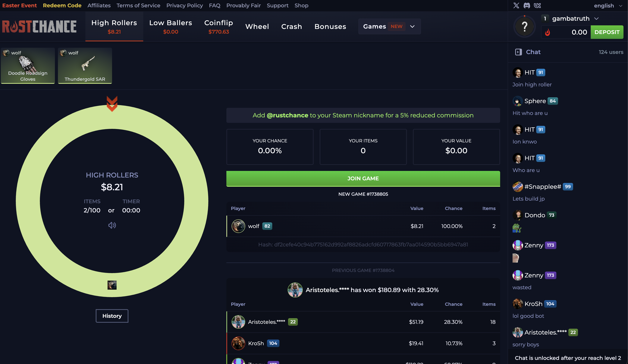628x364 pixels.
Task: Click the green JOIN GAME button
Action: click(363, 178)
